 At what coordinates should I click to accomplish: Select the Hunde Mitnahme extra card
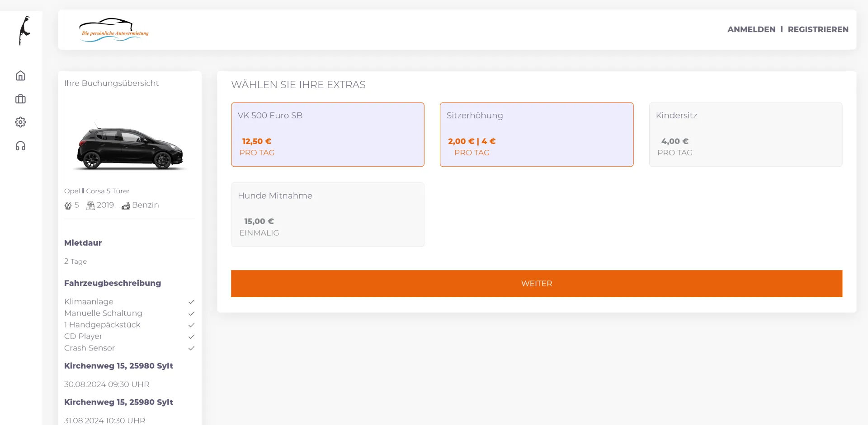[x=328, y=215]
